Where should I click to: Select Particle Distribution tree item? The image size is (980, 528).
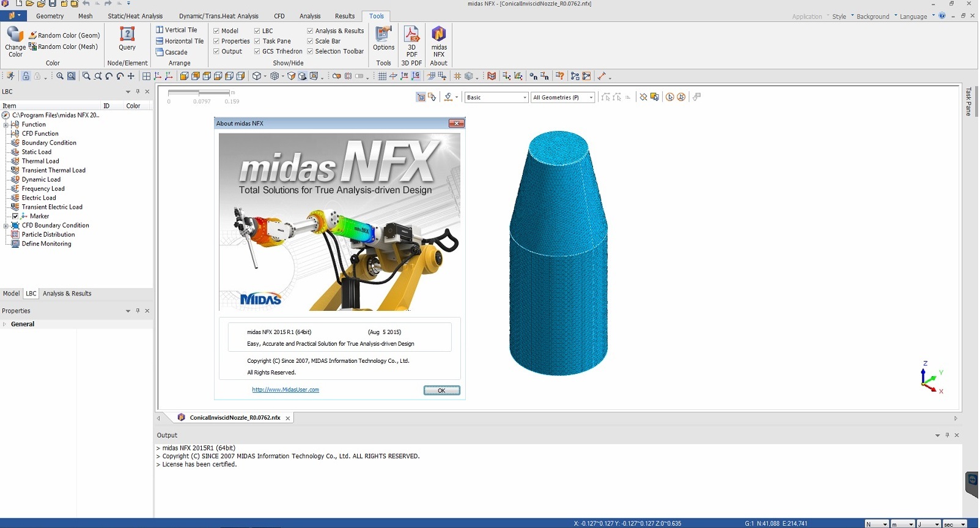[x=48, y=234]
